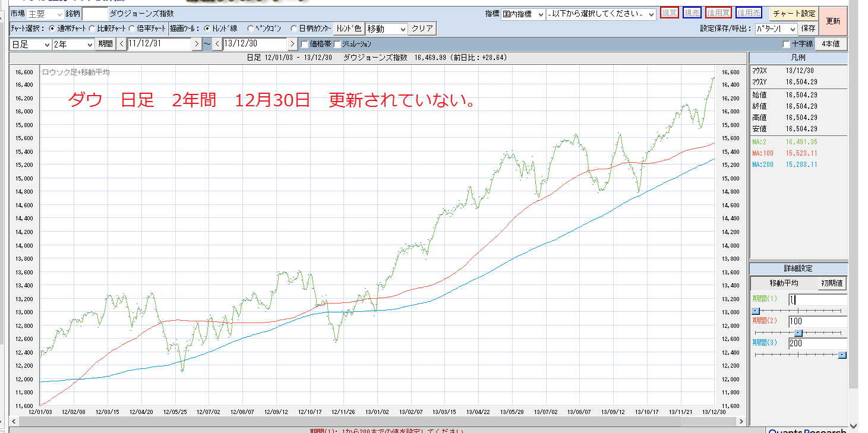Enable シミュレーション checkbox
The width and height of the screenshot is (868, 433).
[x=337, y=44]
